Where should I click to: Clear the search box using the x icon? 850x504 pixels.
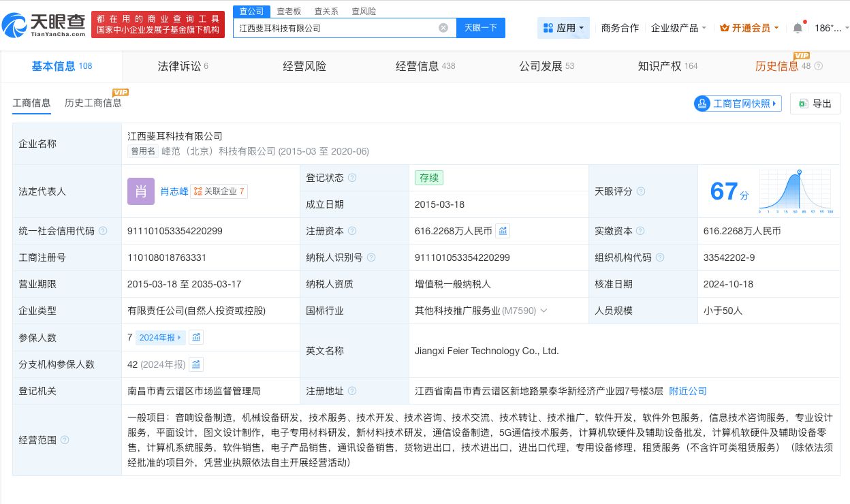click(x=443, y=27)
